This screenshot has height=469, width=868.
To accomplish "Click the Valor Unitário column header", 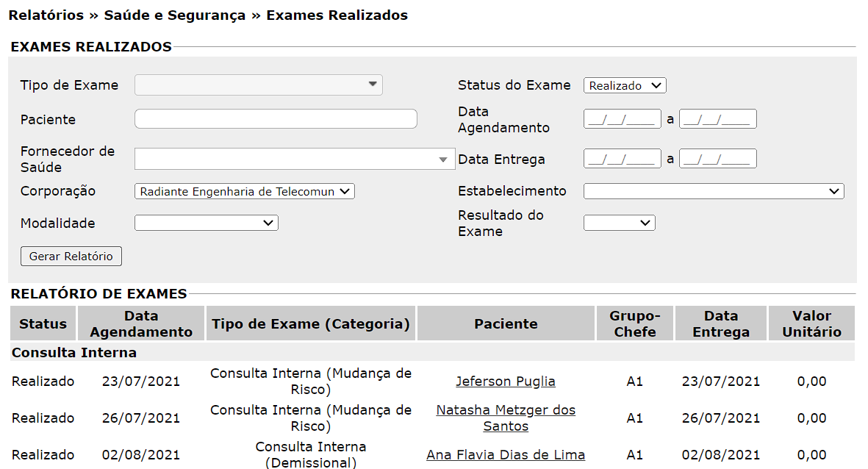I will coord(811,323).
